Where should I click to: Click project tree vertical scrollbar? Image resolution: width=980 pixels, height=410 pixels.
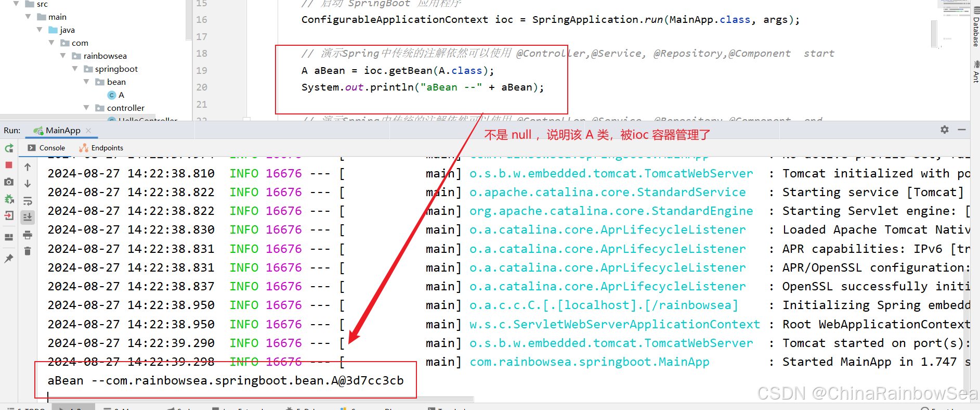click(188, 20)
